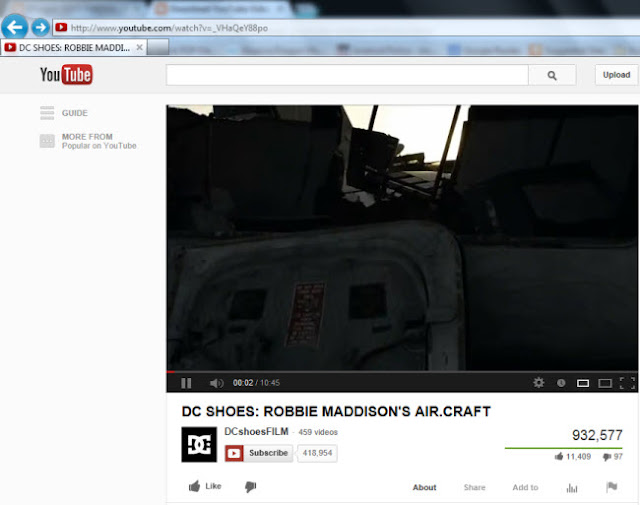The width and height of the screenshot is (640, 505).
Task: Dislike the video with thumbs down
Action: [251, 487]
